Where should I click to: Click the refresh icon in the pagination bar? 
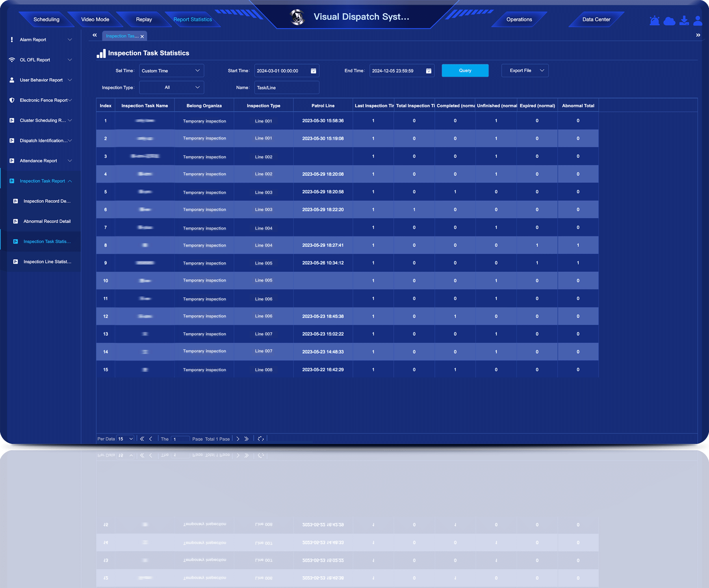260,438
